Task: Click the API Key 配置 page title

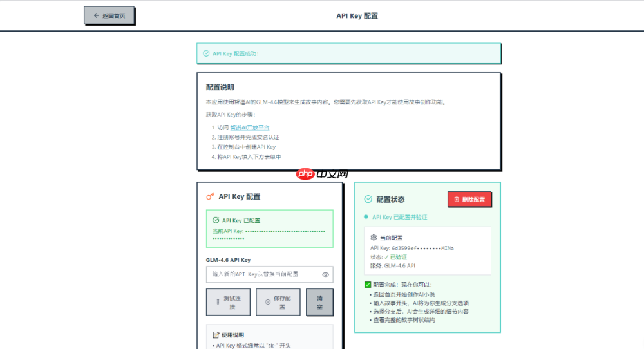Action: (x=357, y=15)
